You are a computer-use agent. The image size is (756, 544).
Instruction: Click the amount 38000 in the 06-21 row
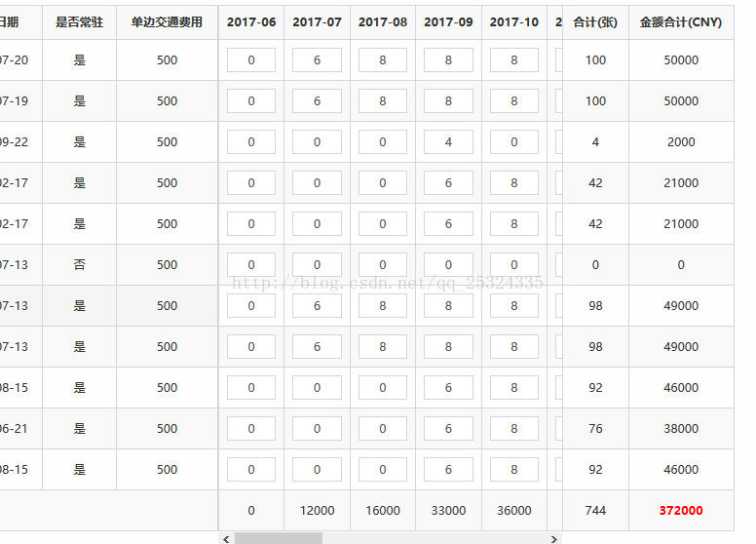[681, 429]
